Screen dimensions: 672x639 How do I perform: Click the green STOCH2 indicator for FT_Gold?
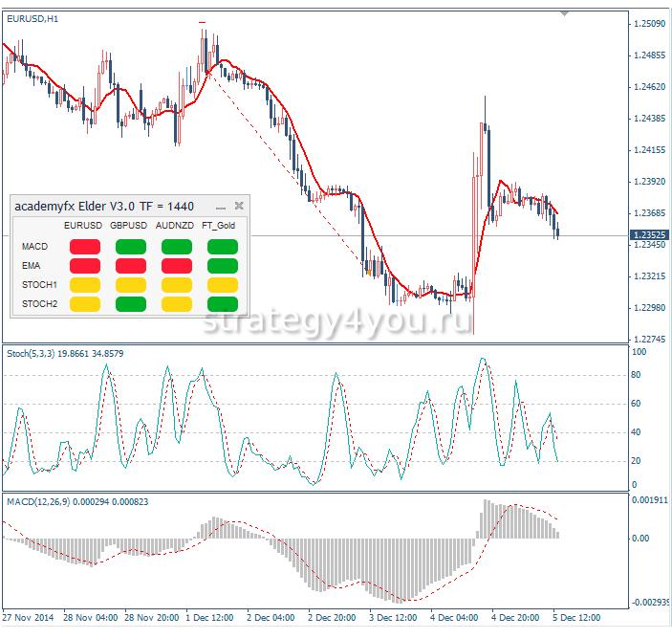pos(223,303)
